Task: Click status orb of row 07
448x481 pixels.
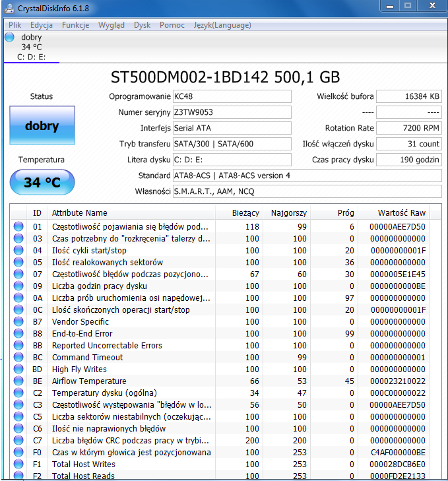Action: click(x=18, y=274)
